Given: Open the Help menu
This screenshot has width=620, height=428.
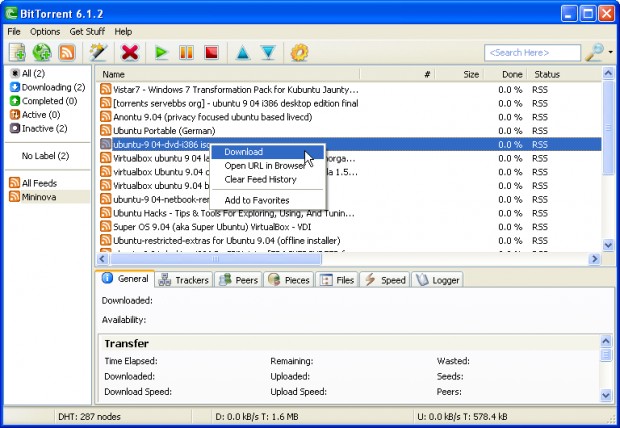Looking at the screenshot, I should click(123, 32).
